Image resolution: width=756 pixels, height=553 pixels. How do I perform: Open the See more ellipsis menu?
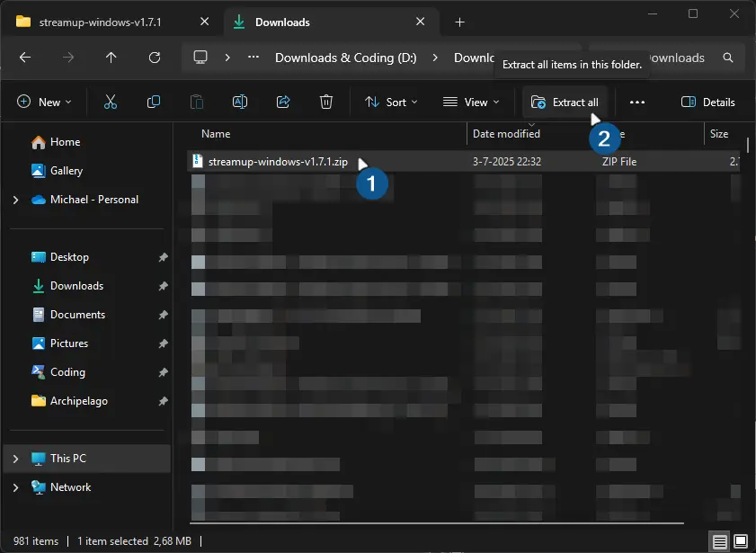coord(637,103)
